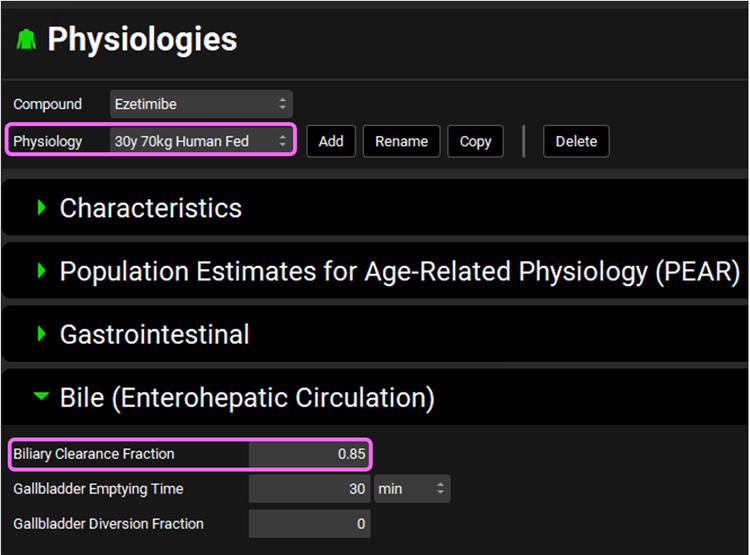Click the green Physiologies body icon
The width and height of the screenshot is (750, 555).
pyautogui.click(x=27, y=40)
